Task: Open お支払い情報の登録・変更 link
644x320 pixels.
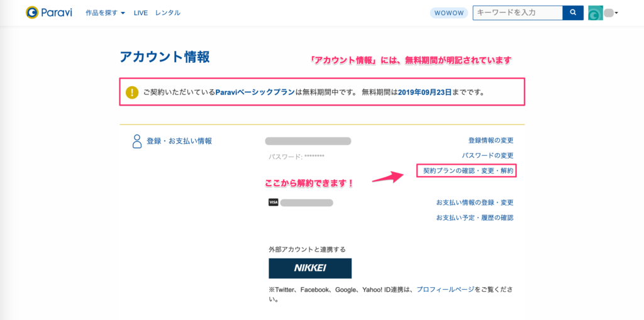Action: 475,202
